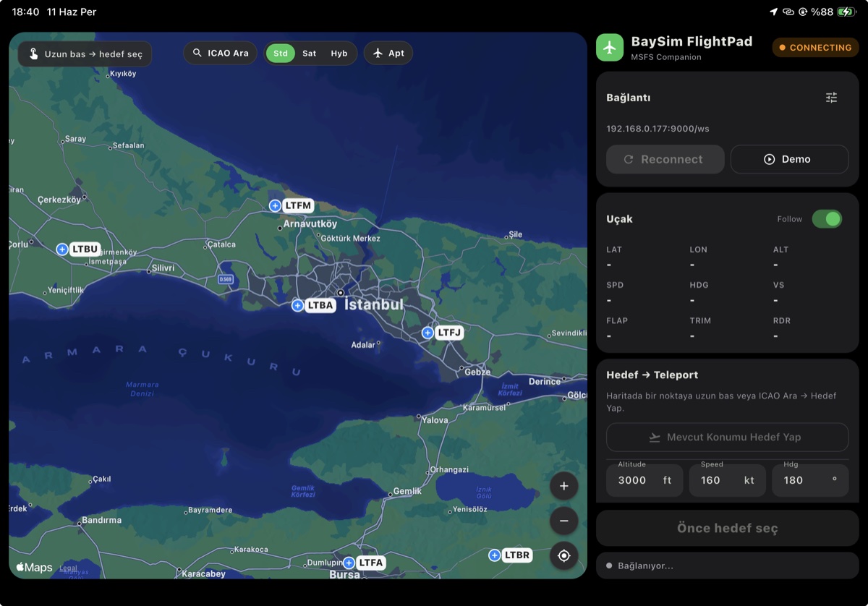This screenshot has height=606, width=868.
Task: Click the Hedef → Teleport heading
Action: point(652,375)
